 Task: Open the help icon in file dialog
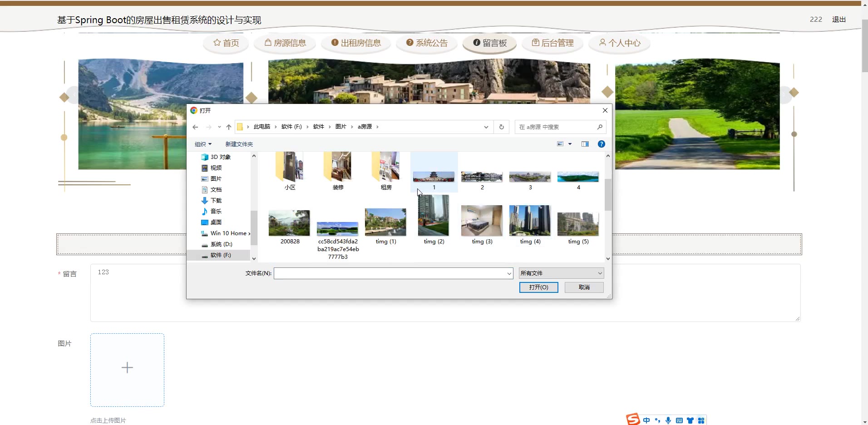point(602,144)
